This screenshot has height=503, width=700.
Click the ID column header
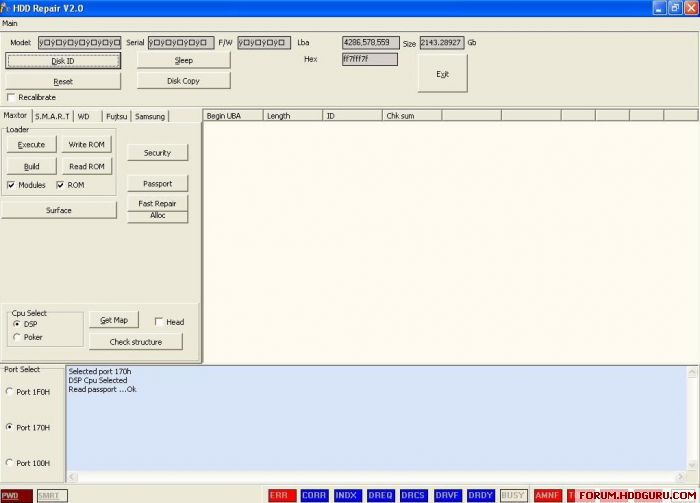(x=352, y=116)
